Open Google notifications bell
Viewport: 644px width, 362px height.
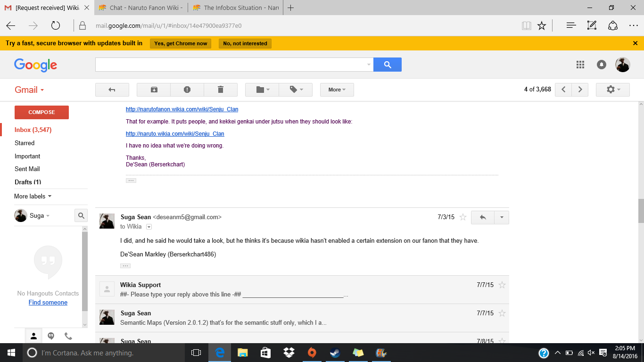point(602,65)
